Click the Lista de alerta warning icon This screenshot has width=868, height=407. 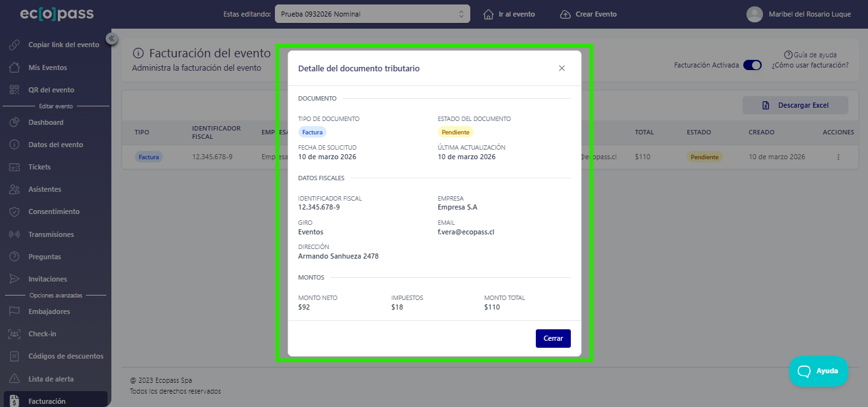point(15,379)
